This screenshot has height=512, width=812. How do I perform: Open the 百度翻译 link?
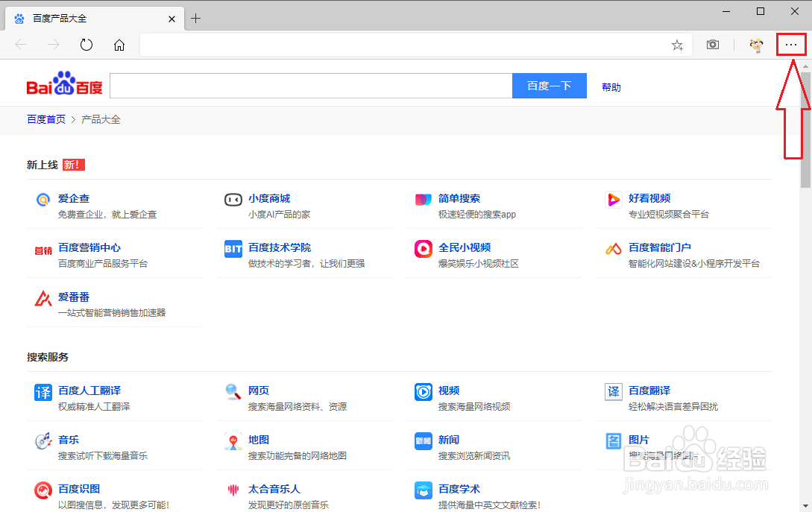[x=649, y=391]
